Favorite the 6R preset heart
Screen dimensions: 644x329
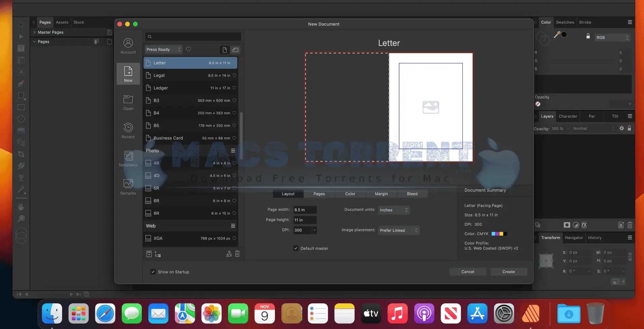point(234,201)
